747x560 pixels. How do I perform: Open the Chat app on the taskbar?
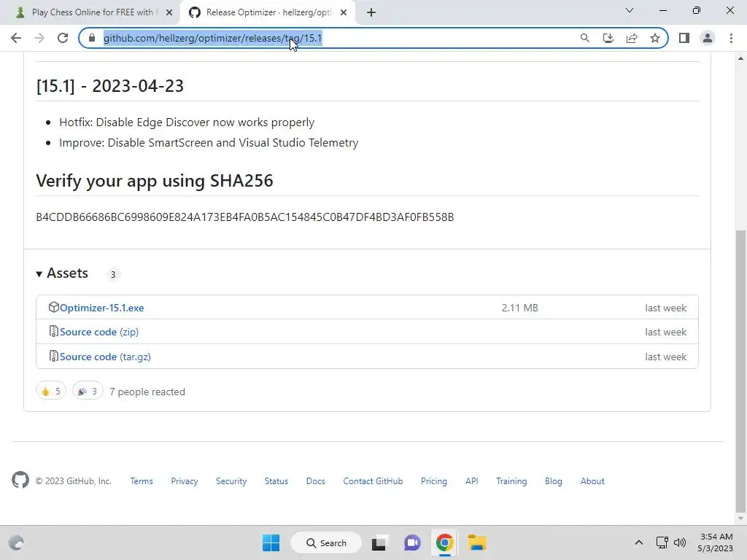pos(412,542)
